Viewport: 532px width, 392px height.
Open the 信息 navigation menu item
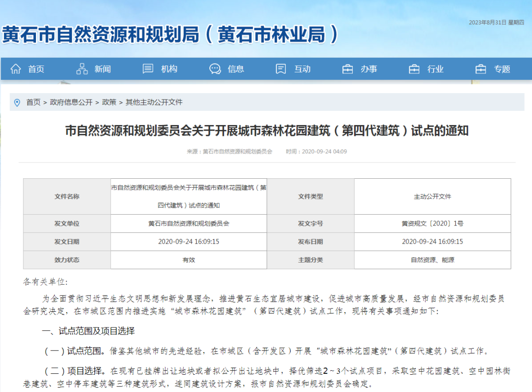236,69
